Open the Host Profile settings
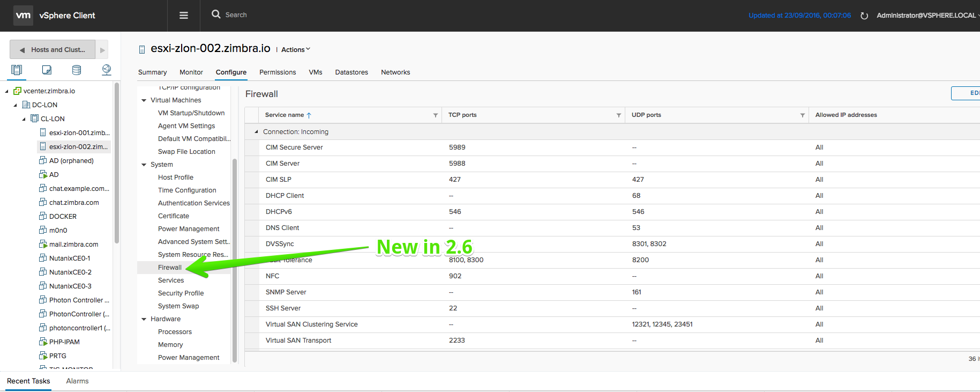This screenshot has height=392, width=980. pos(176,177)
